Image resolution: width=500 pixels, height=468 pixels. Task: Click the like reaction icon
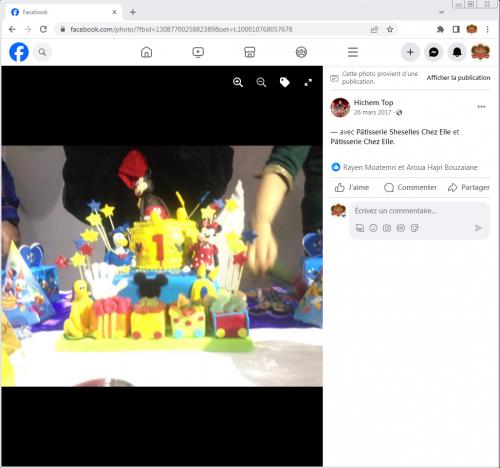pos(336,167)
